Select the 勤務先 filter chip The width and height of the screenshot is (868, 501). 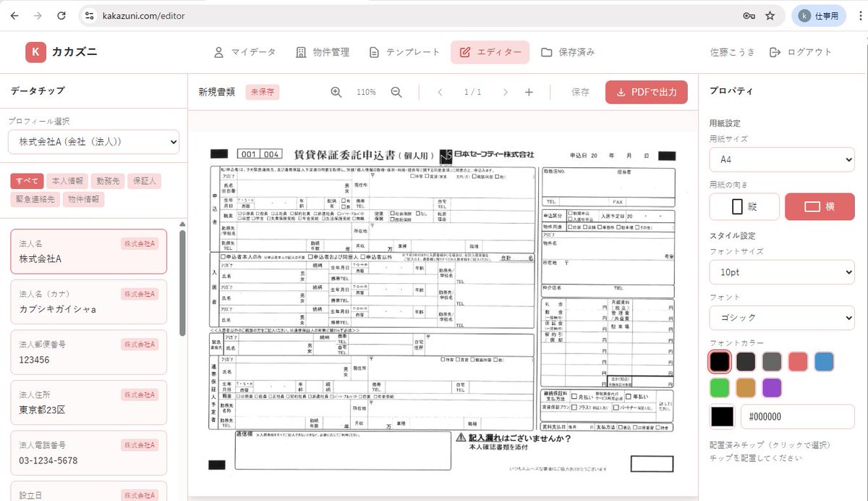(x=108, y=181)
